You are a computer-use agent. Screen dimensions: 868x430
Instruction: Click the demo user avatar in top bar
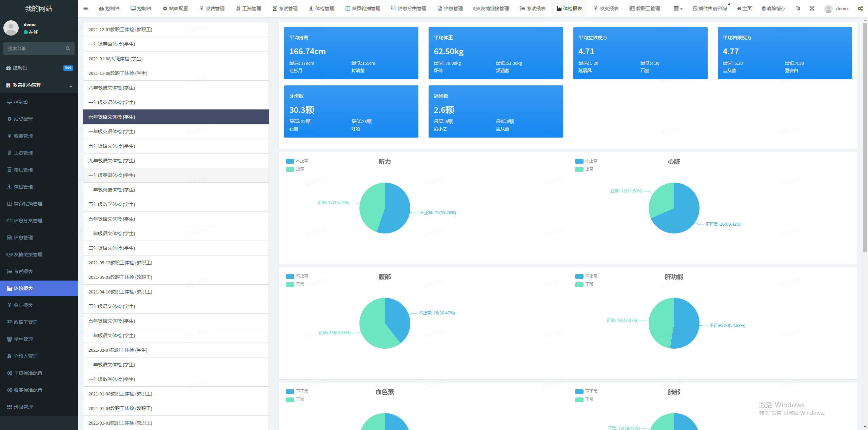pos(828,9)
